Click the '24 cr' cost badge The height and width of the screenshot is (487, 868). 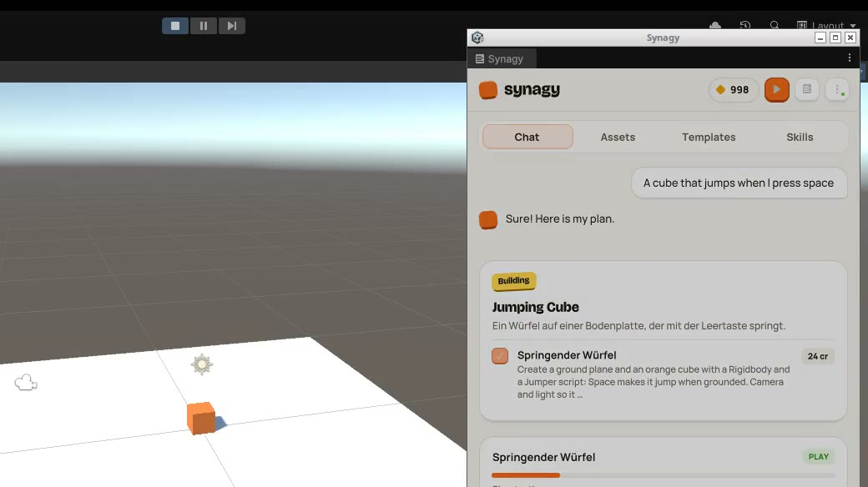[818, 356]
